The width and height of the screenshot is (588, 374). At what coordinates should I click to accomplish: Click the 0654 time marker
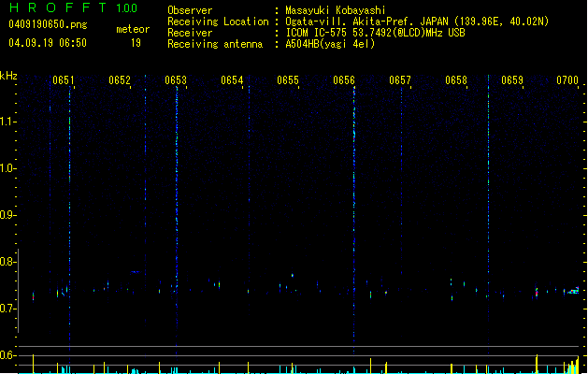(x=232, y=80)
